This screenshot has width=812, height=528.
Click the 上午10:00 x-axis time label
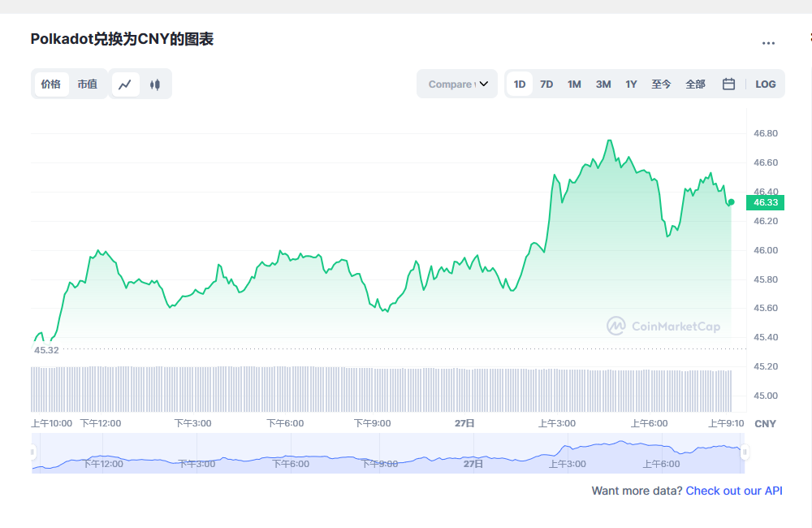click(x=51, y=423)
